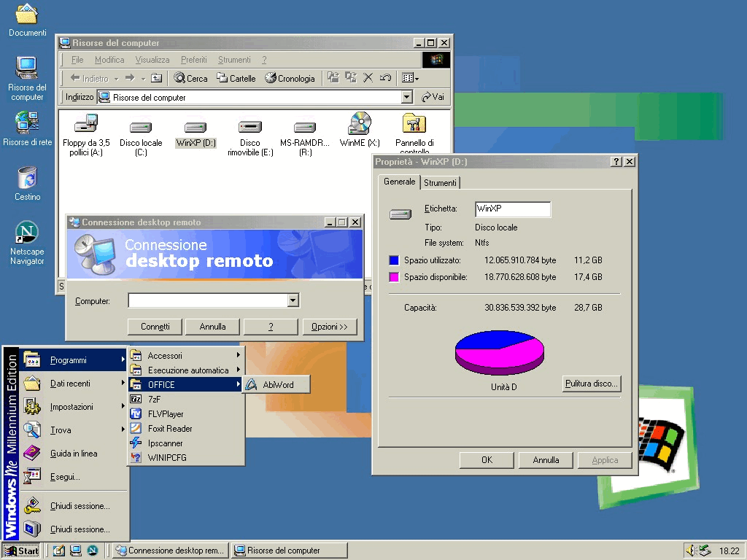Screen dimensions: 747x560
Task: Click the Connetti button
Action: pyautogui.click(x=155, y=327)
